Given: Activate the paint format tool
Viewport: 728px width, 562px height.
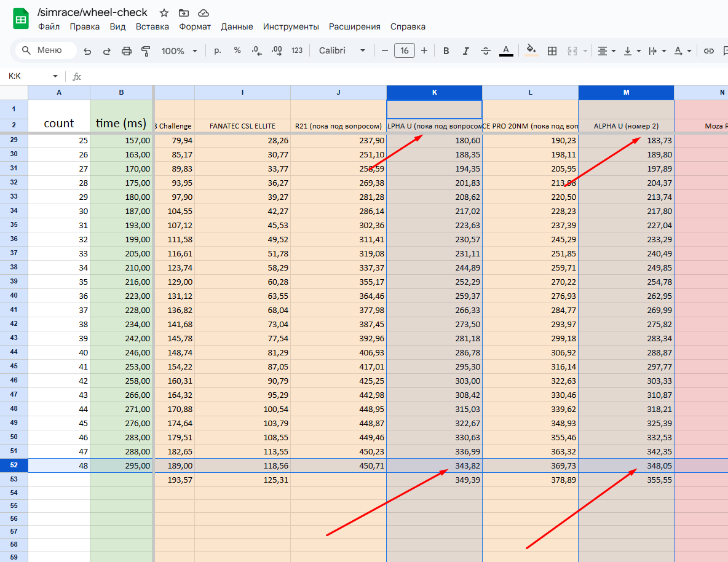Looking at the screenshot, I should [146, 50].
